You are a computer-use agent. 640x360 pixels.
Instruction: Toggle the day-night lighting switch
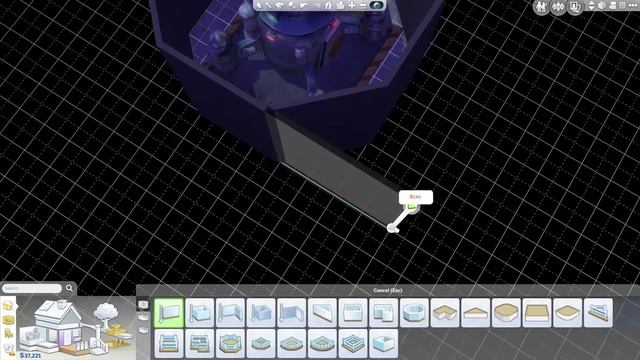(376, 5)
